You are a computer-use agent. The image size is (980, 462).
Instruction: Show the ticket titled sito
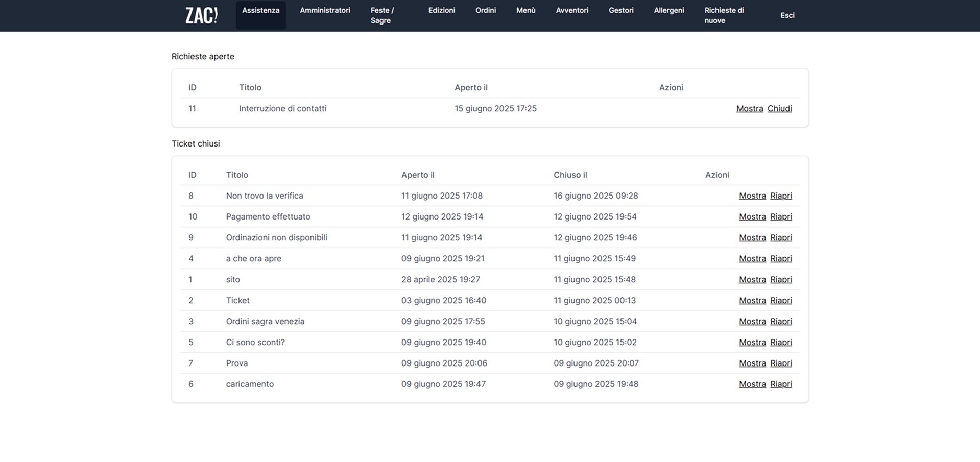(752, 279)
